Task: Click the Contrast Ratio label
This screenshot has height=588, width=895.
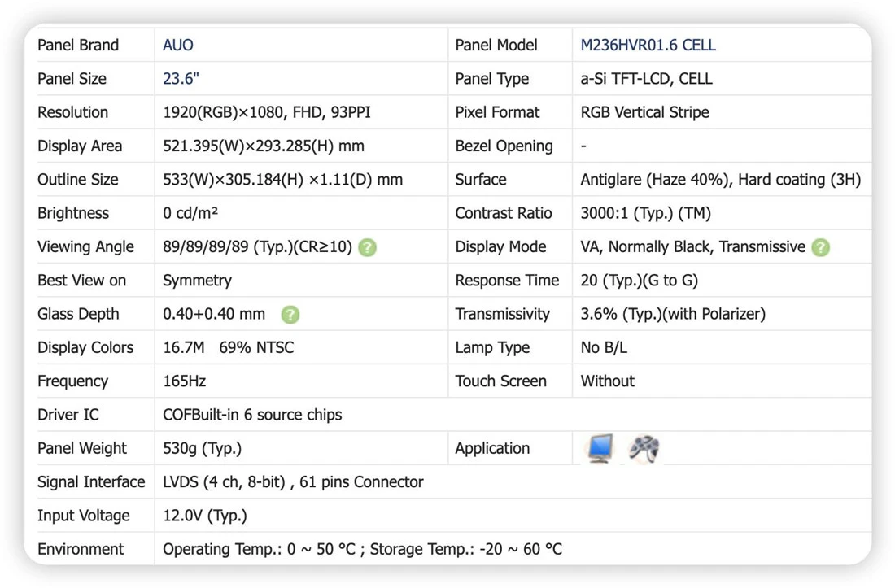Action: (x=504, y=213)
